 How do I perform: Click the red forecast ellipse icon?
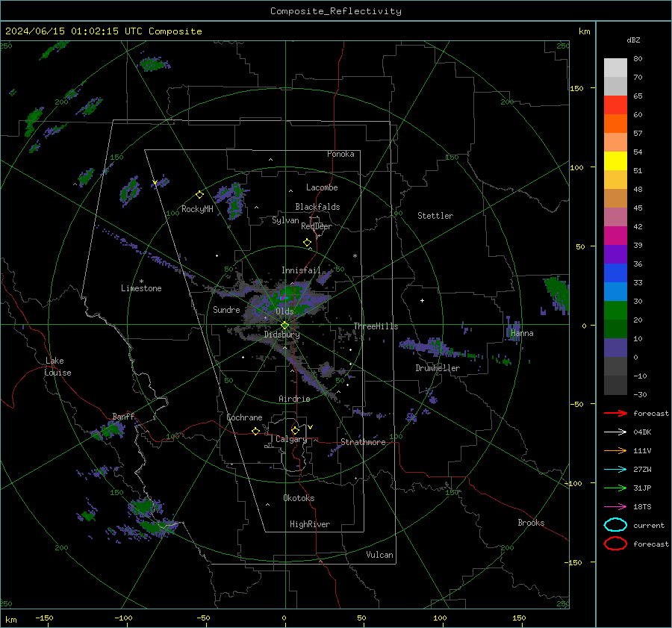pyautogui.click(x=615, y=544)
